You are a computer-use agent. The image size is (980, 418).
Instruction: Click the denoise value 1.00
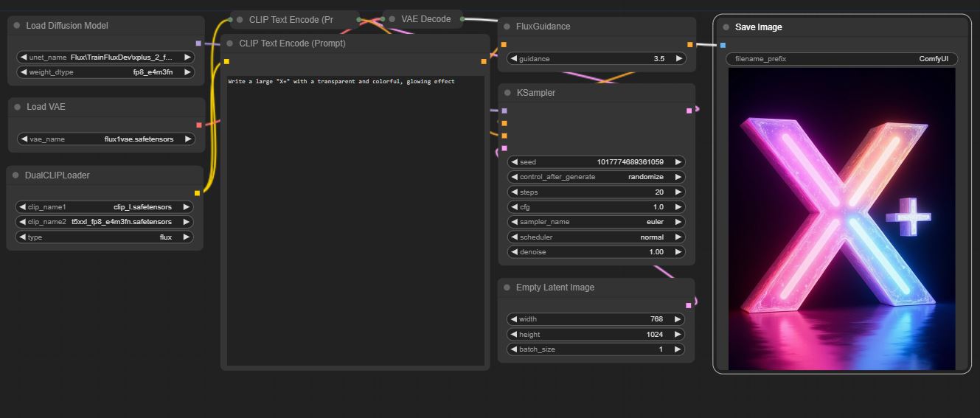click(656, 252)
